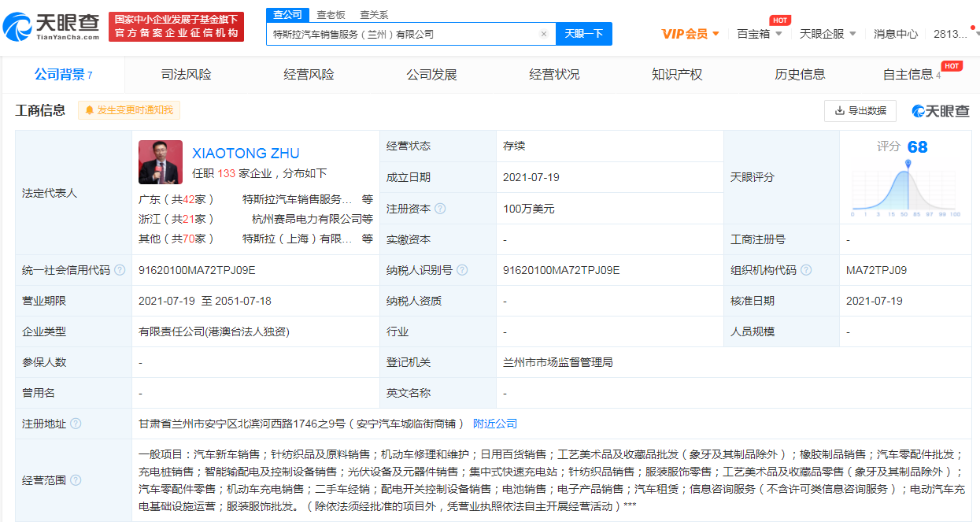
Task: Click the 133 companies count link
Action: (x=227, y=173)
